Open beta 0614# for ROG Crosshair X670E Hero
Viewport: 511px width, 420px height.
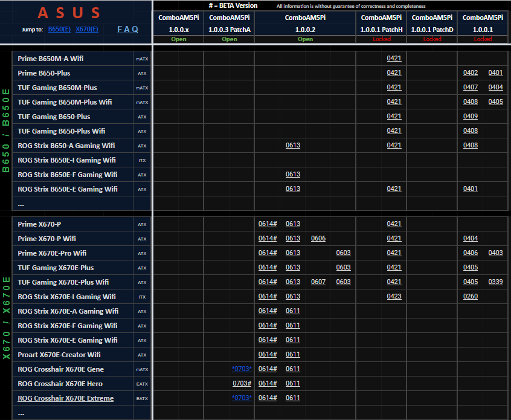pyautogui.click(x=268, y=384)
